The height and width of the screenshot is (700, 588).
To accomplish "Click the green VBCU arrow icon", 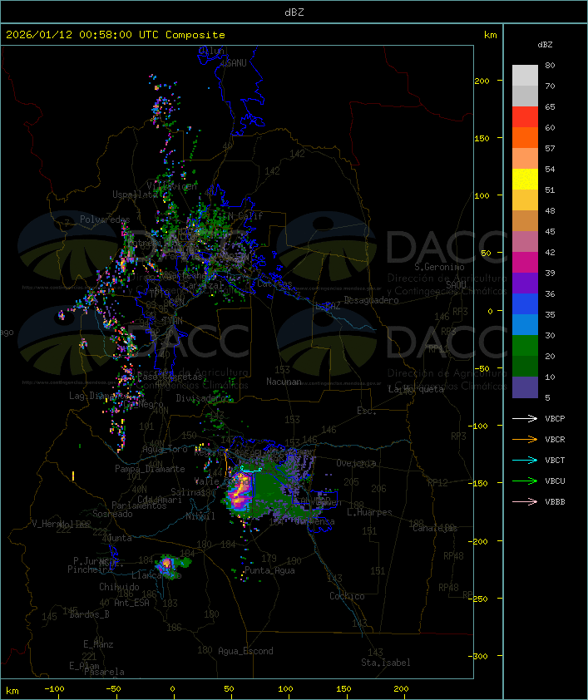I will click(525, 481).
